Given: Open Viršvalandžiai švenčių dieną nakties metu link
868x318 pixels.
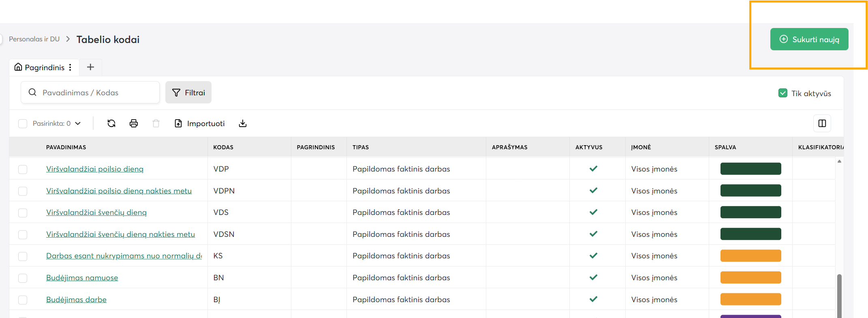Looking at the screenshot, I should 120,234.
